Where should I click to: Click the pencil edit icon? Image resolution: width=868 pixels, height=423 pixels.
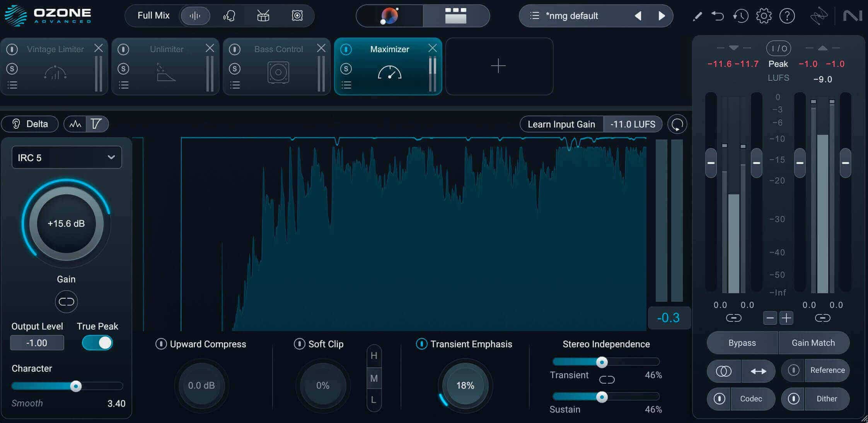(x=697, y=16)
